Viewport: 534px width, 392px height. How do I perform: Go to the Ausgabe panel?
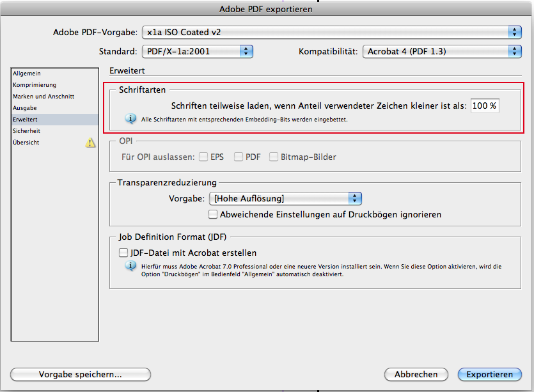click(x=54, y=108)
